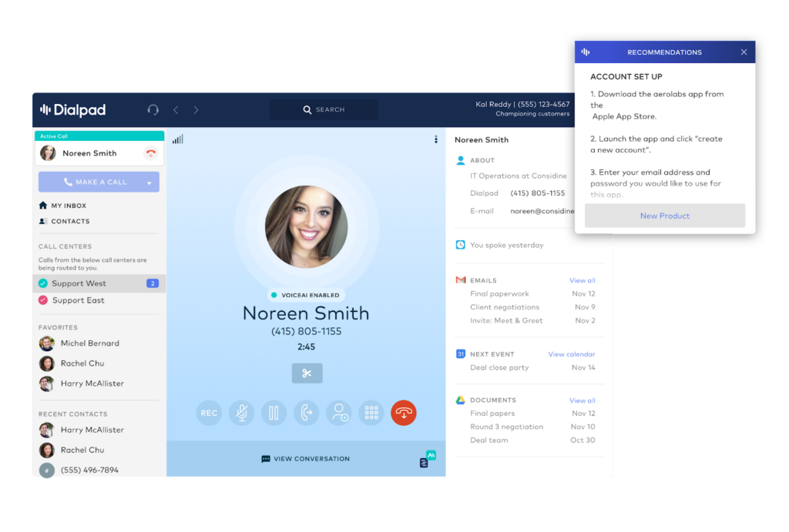Click the scissors clip button
789x532 pixels.
click(307, 373)
